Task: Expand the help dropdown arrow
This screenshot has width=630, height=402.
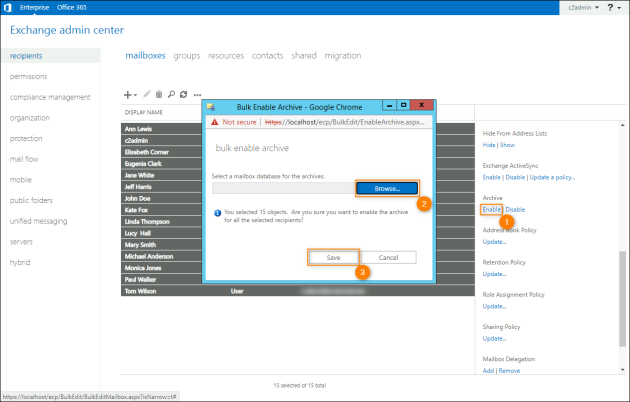Action: [619, 8]
